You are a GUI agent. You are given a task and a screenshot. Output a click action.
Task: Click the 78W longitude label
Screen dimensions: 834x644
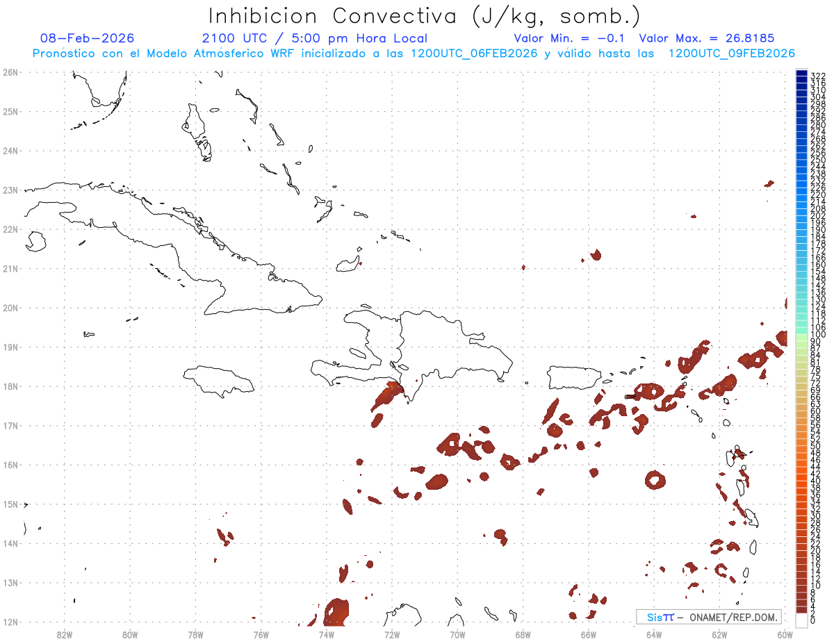195,634
